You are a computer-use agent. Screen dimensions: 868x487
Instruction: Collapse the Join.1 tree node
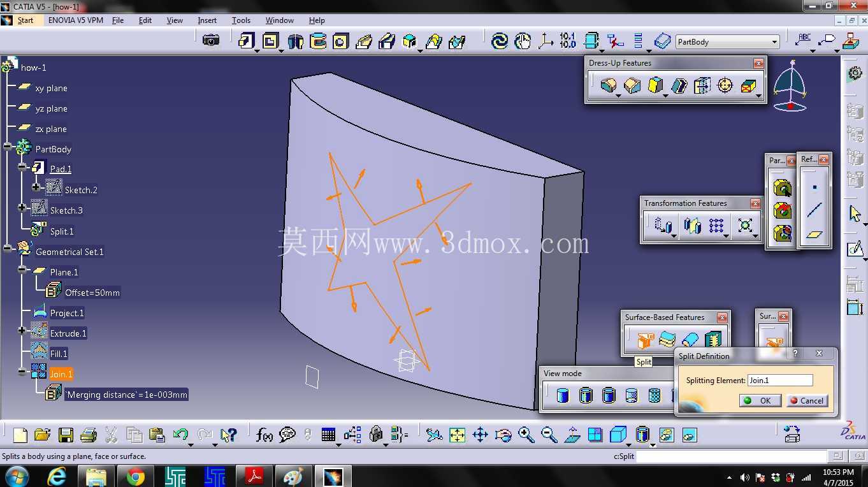[x=22, y=371]
